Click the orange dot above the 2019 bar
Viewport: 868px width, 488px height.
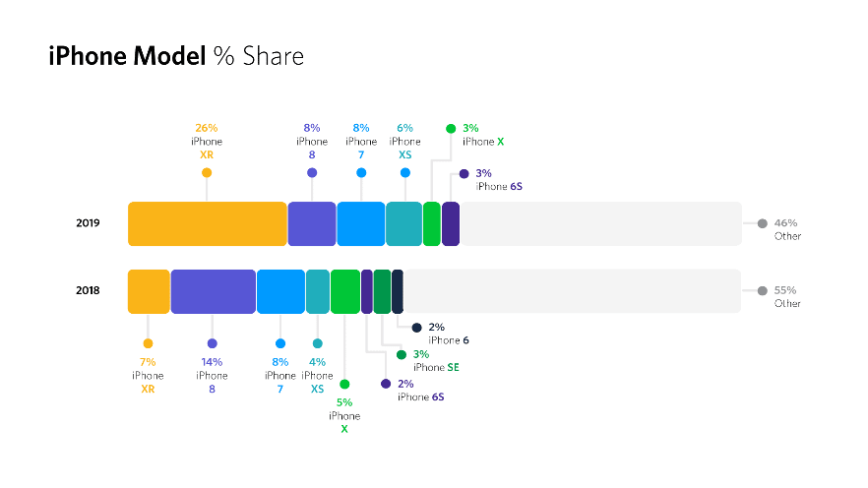[207, 172]
